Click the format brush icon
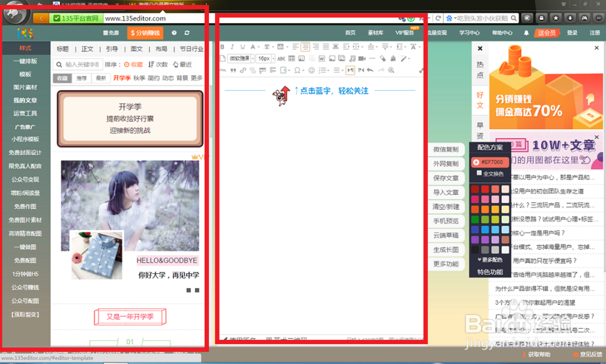 [393, 59]
